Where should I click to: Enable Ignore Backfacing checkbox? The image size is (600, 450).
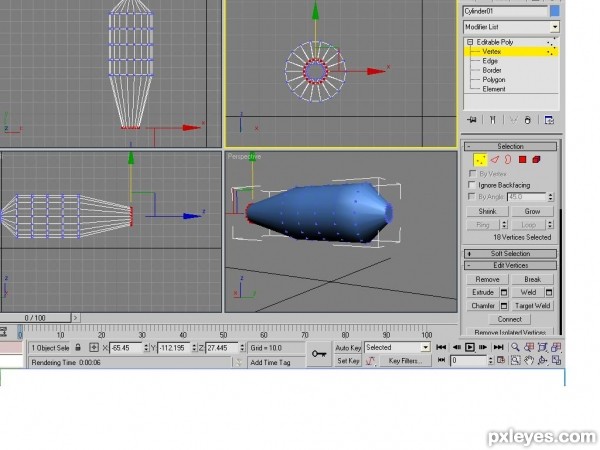(x=472, y=185)
